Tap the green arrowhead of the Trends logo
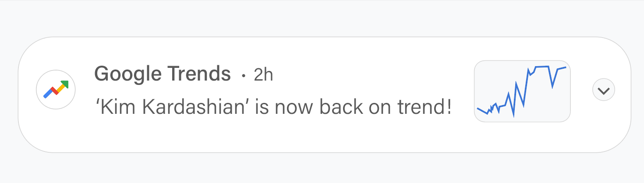644x183 pixels. [x=65, y=84]
